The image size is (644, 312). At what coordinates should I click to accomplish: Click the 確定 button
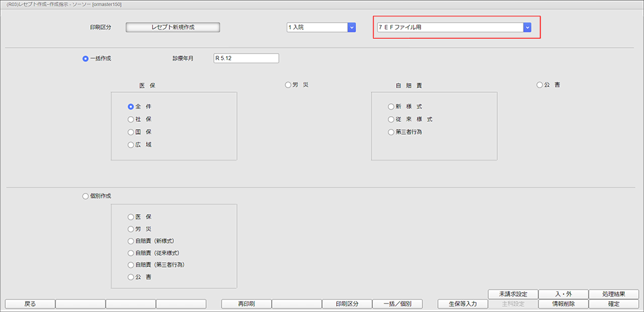point(614,304)
